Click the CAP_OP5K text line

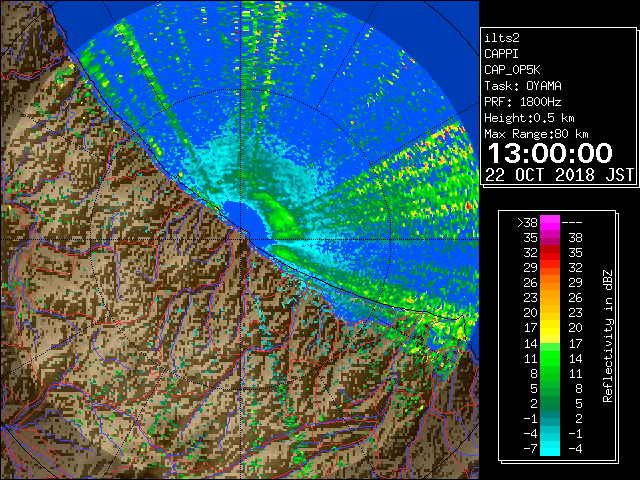[512, 70]
